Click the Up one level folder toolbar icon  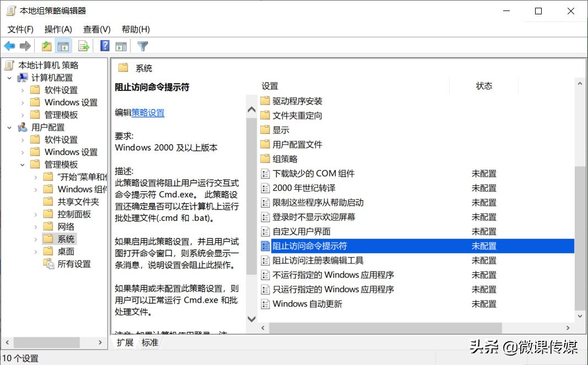(47, 46)
